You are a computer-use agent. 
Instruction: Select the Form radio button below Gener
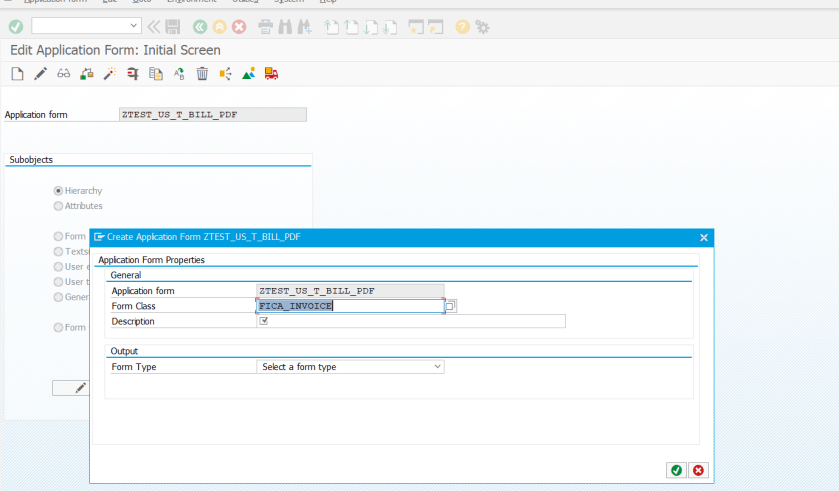click(58, 327)
